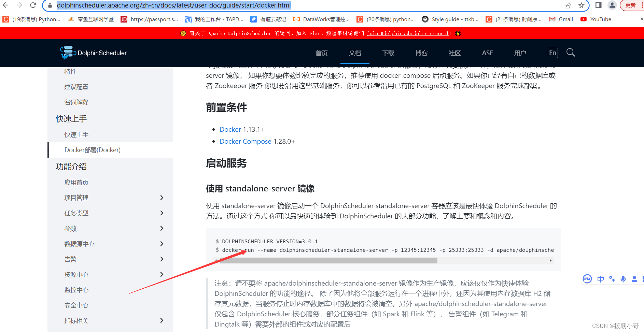The image size is (644, 332).
Task: Show more bookmarks overflow chevron
Action: 641,19
